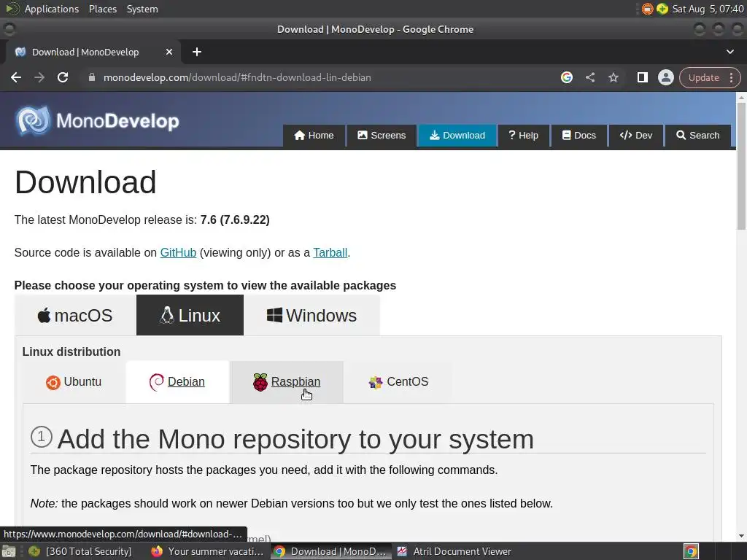Expand the tab search chevron

point(729,52)
